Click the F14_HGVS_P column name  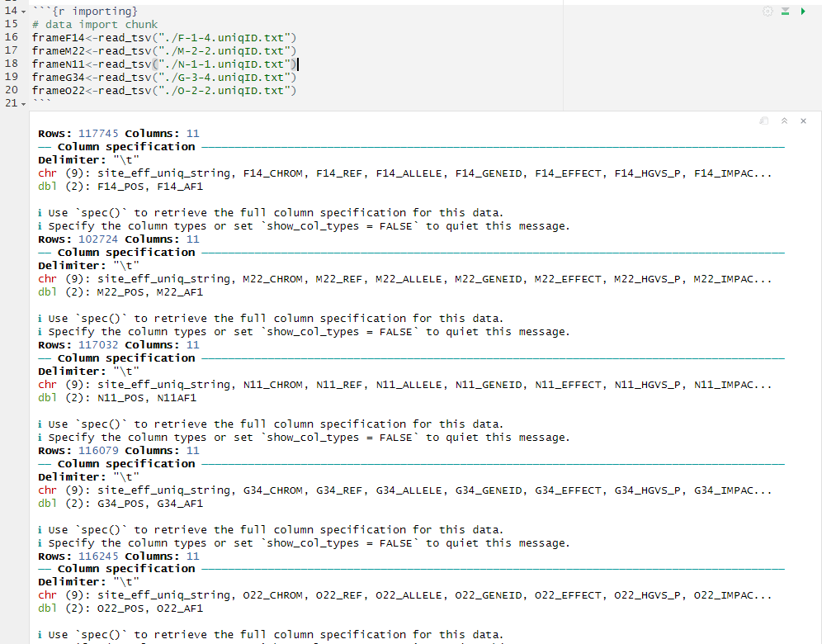[x=647, y=173]
